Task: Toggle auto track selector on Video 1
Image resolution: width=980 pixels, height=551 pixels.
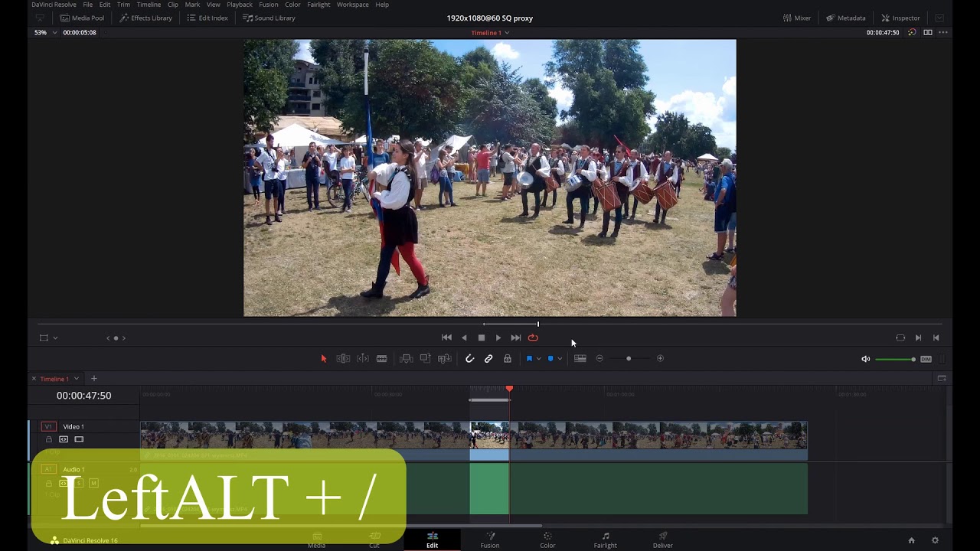Action: 64,439
